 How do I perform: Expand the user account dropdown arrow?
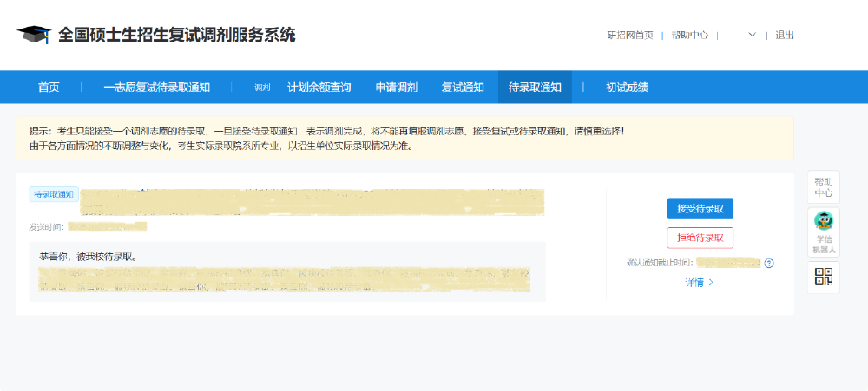[x=752, y=35]
